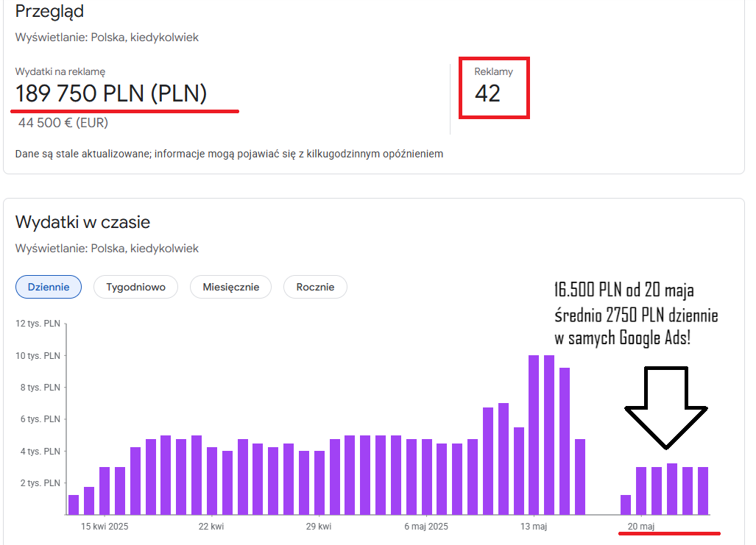Switch chart to Miesięcznie
Image resolution: width=756 pixels, height=545 pixels.
(x=231, y=287)
